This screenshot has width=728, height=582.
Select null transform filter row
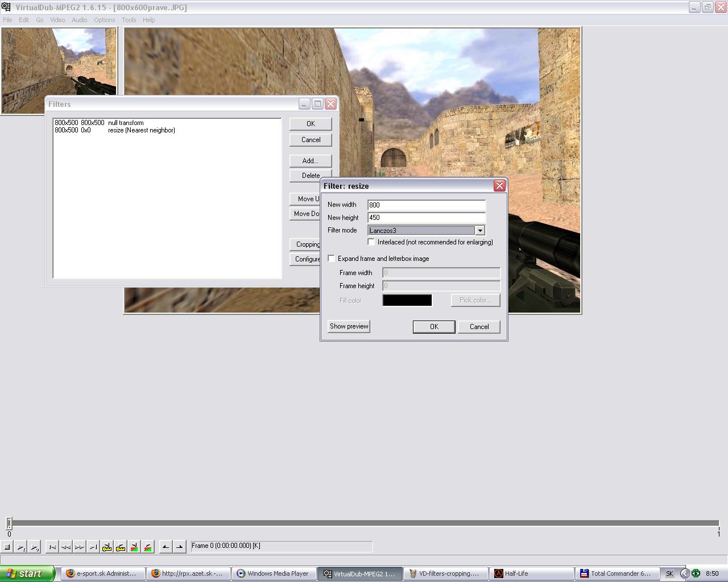167,123
